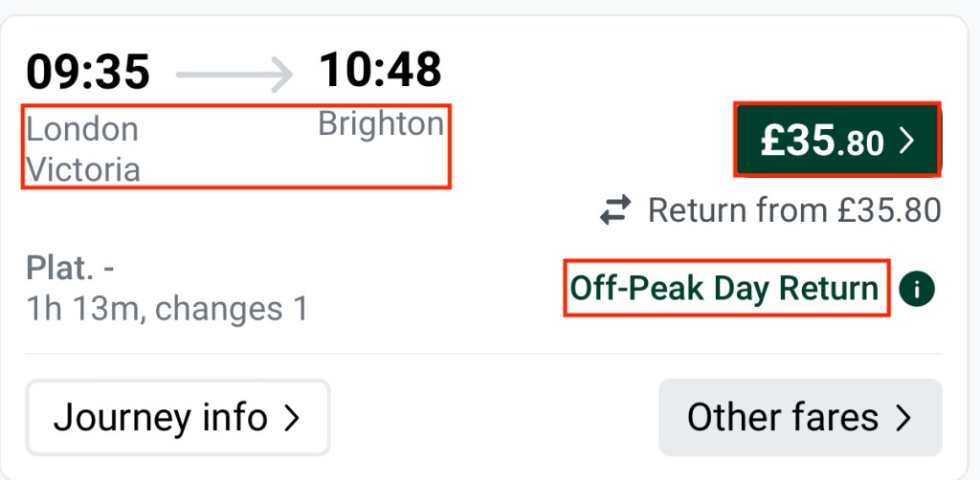The height and width of the screenshot is (480, 980).
Task: Click the "Return from £35.80" text
Action: 794,210
